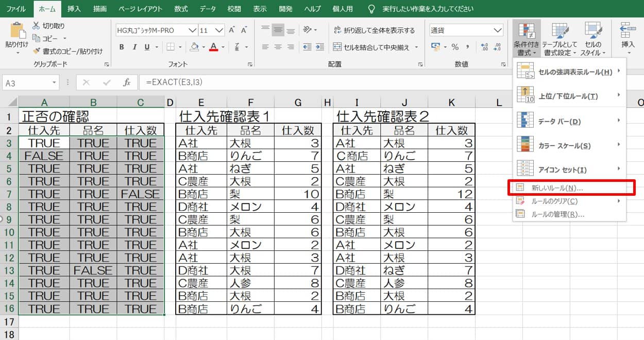Select cell A4 containing FALSE
Screen dimensions: 644x340
point(44,156)
